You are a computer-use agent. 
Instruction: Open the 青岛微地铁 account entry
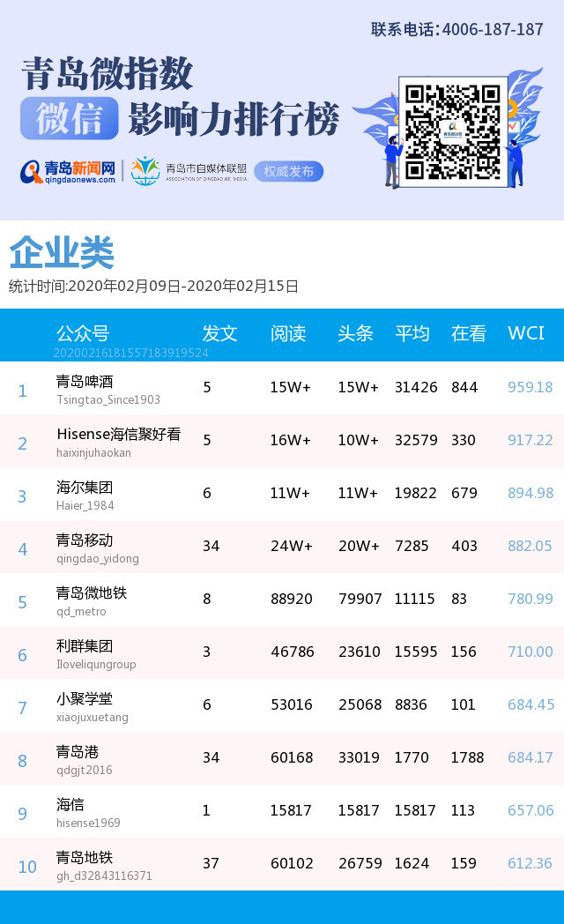pos(92,593)
